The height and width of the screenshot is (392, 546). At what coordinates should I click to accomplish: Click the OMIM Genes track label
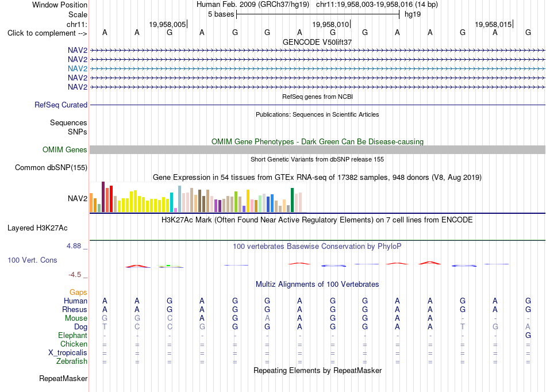tap(65, 149)
